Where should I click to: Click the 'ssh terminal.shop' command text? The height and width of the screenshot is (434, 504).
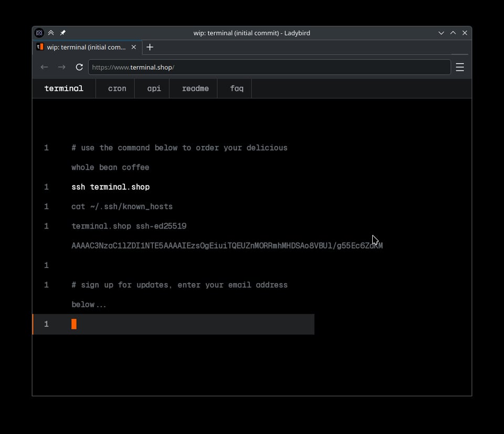click(110, 187)
